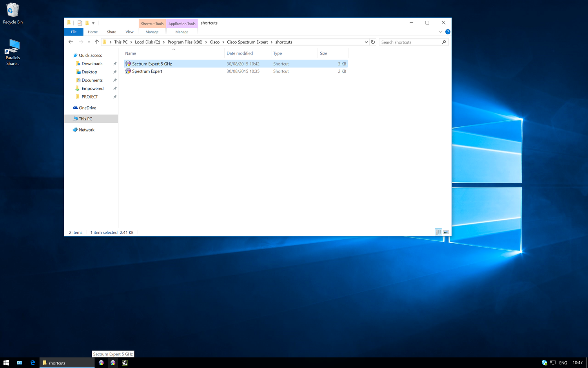The width and height of the screenshot is (588, 368).
Task: Switch to the Share ribbon tab
Action: click(x=112, y=32)
